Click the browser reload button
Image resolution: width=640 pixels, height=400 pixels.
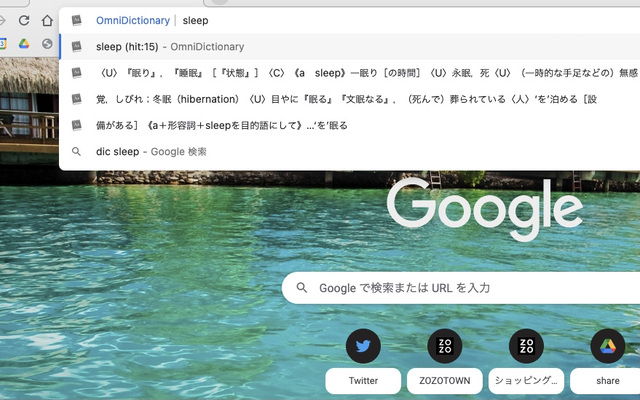pyautogui.click(x=24, y=20)
